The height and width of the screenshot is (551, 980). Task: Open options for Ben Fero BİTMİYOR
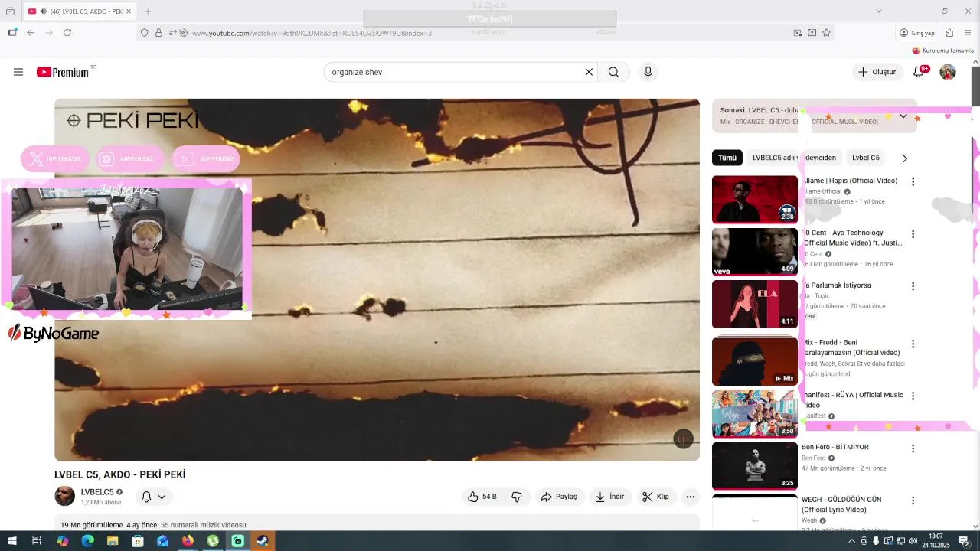pos(913,448)
